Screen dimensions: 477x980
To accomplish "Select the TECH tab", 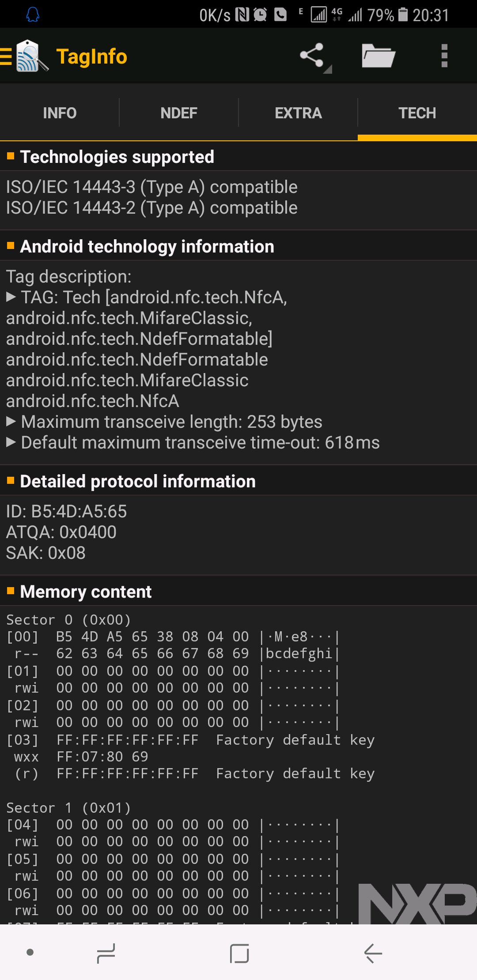I will point(417,113).
